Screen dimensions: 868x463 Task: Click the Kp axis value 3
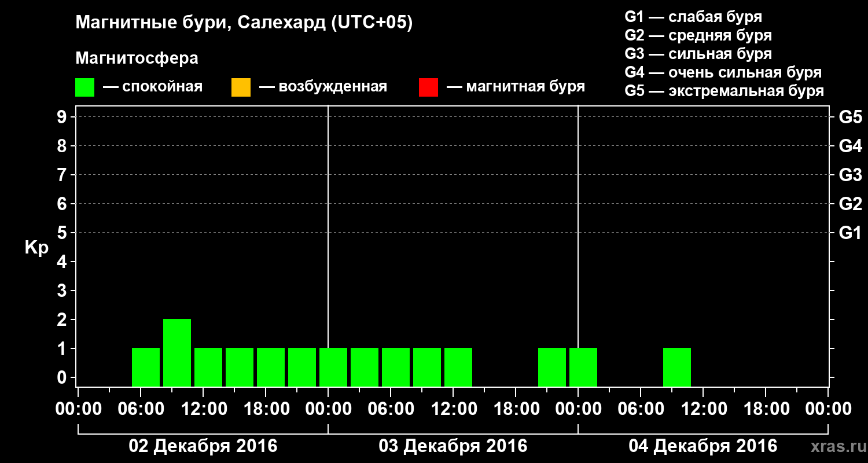[x=62, y=291]
